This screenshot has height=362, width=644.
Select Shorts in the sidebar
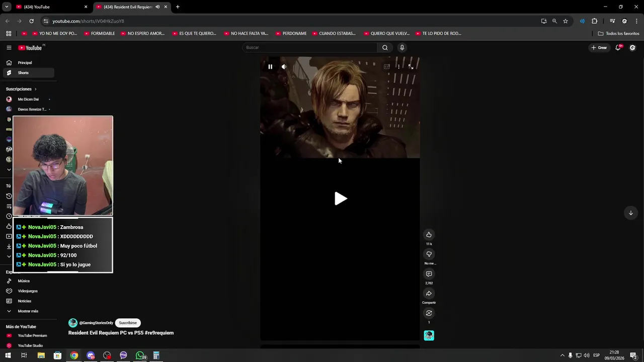click(28, 73)
